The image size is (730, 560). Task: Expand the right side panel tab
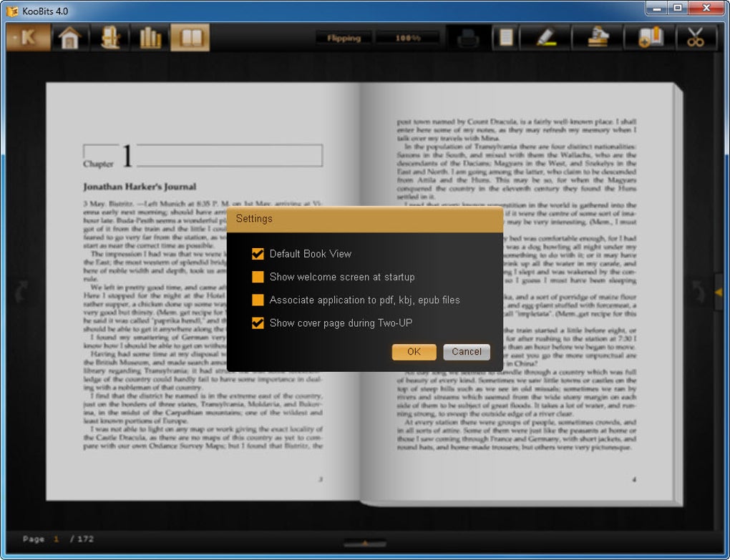coord(719,292)
